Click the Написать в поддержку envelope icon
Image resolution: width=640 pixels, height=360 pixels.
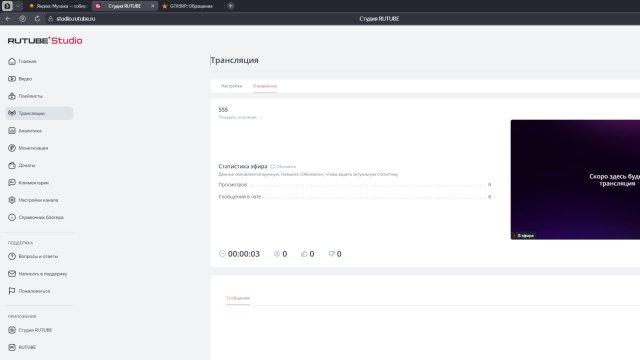pyautogui.click(x=12, y=273)
